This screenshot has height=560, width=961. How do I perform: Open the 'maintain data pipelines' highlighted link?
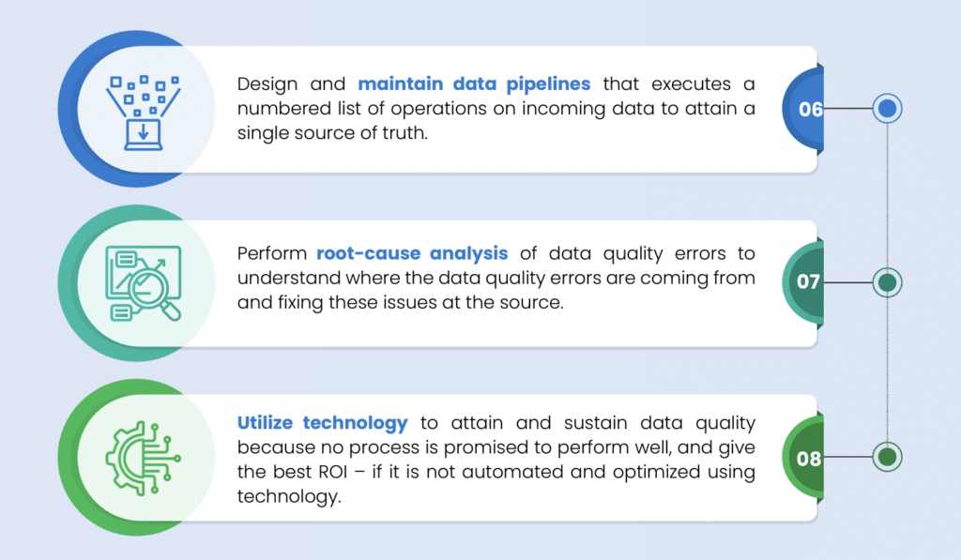coord(474,83)
